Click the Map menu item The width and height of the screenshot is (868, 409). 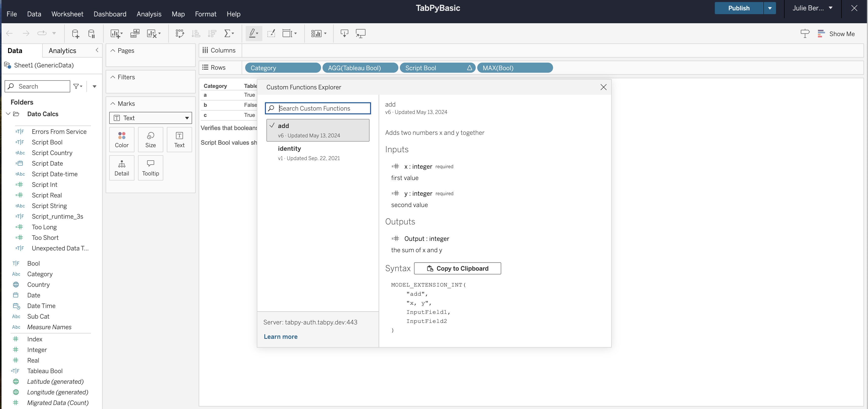coord(178,14)
